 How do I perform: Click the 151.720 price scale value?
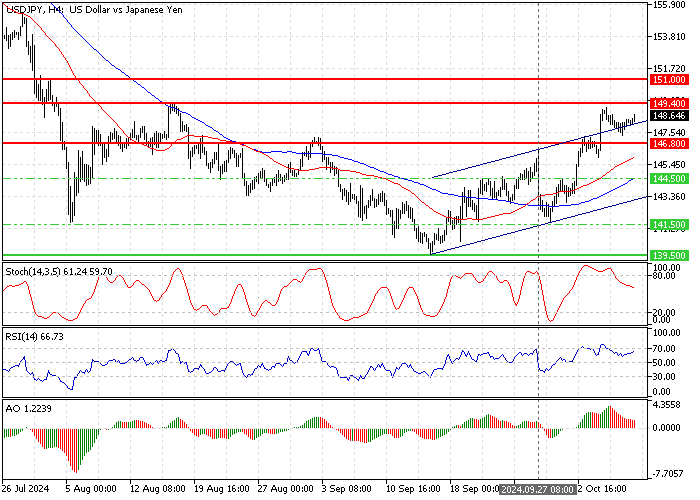[x=669, y=69]
